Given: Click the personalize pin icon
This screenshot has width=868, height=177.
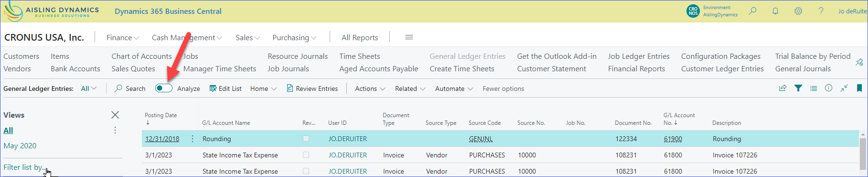Looking at the screenshot, I should click(x=859, y=62).
